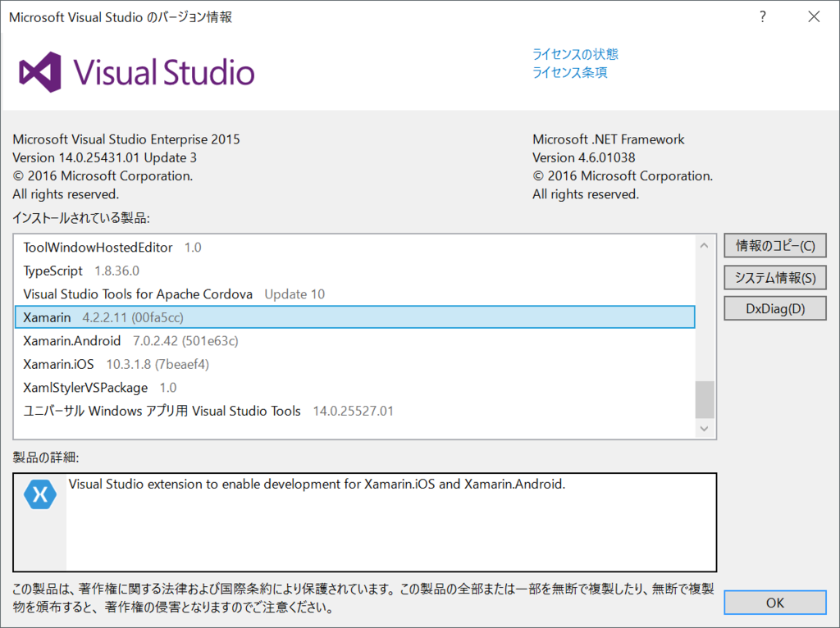The image size is (840, 628).
Task: Click the product description text box
Action: [365, 522]
